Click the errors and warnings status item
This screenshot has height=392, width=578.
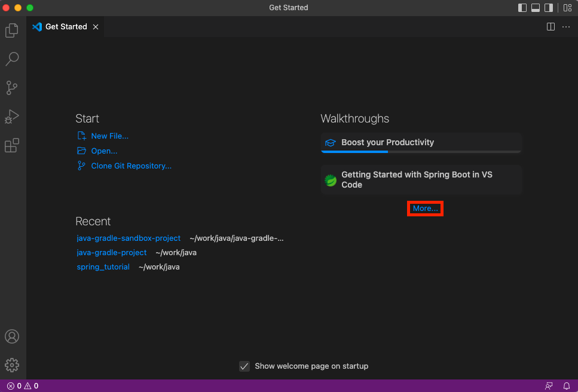tap(23, 386)
